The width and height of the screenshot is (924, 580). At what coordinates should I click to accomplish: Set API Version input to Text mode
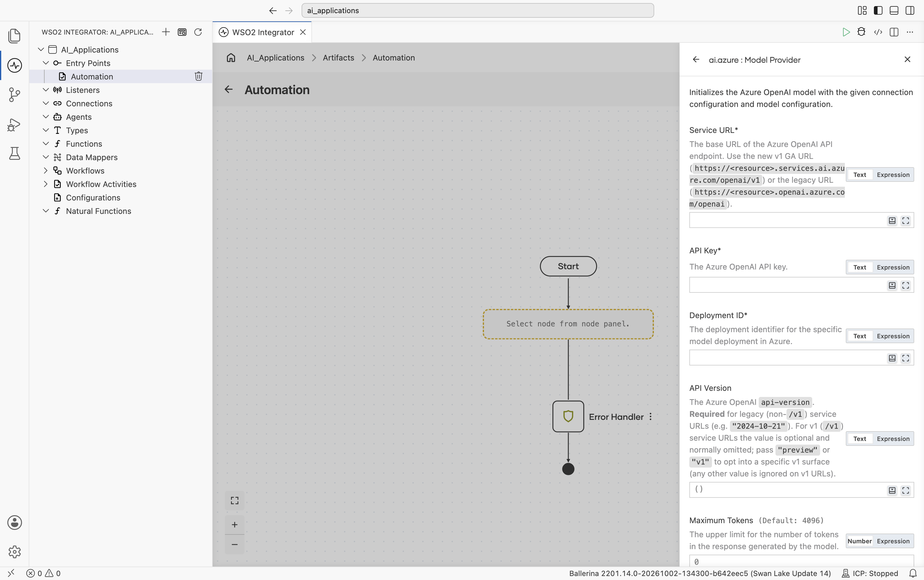[860, 439]
